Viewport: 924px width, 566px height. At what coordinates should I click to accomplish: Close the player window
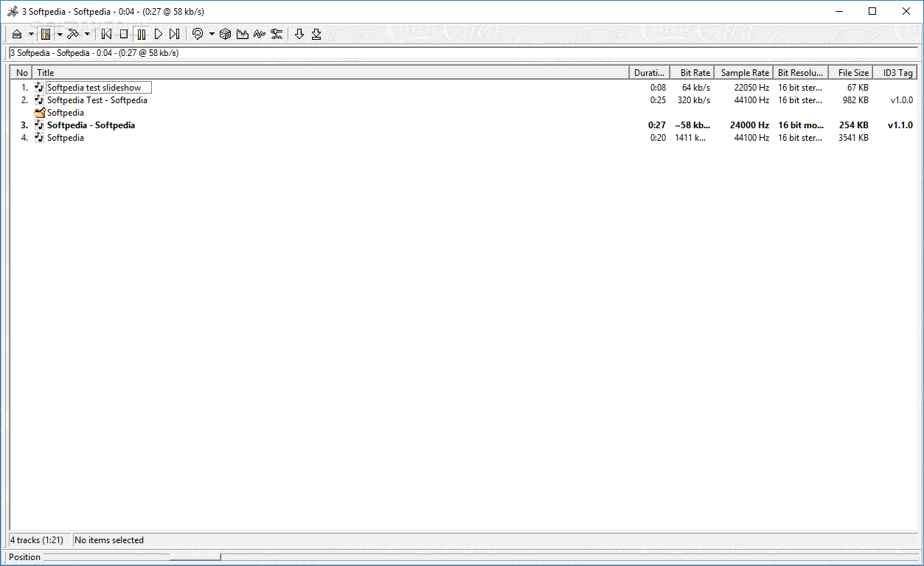(x=907, y=11)
